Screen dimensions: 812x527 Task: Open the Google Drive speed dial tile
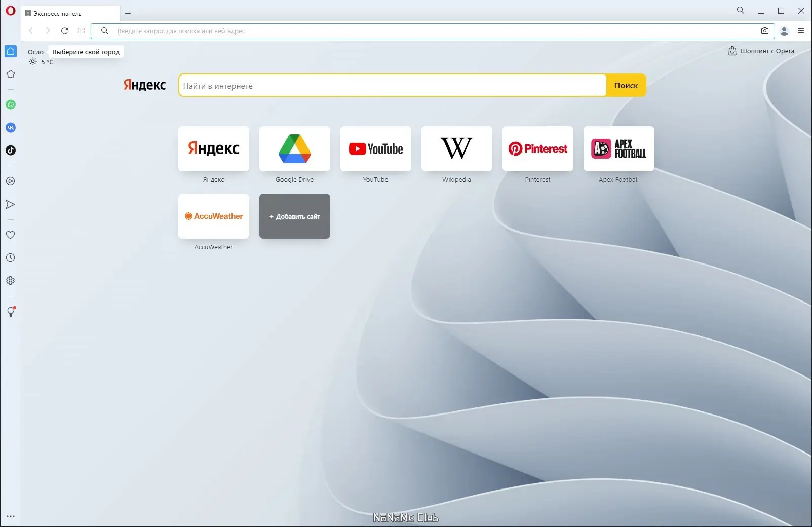point(295,148)
